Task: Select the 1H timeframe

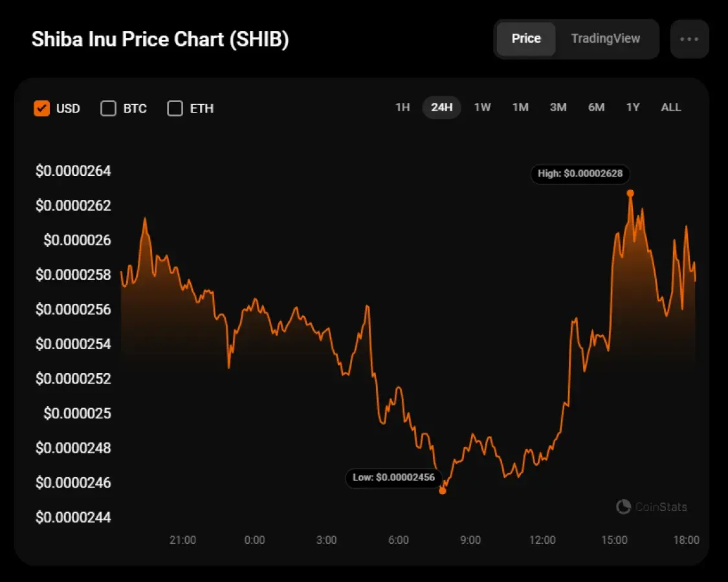Action: click(x=402, y=107)
